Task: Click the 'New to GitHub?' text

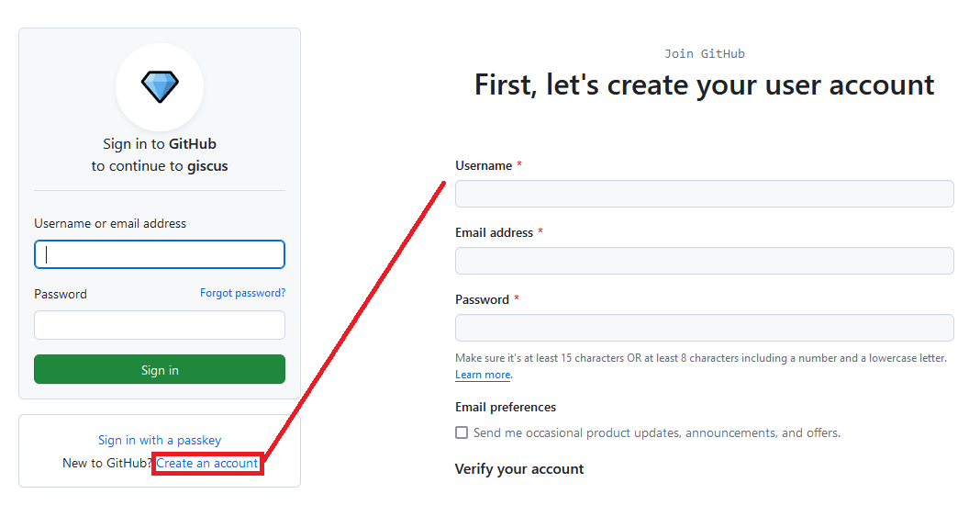Action: 106,463
